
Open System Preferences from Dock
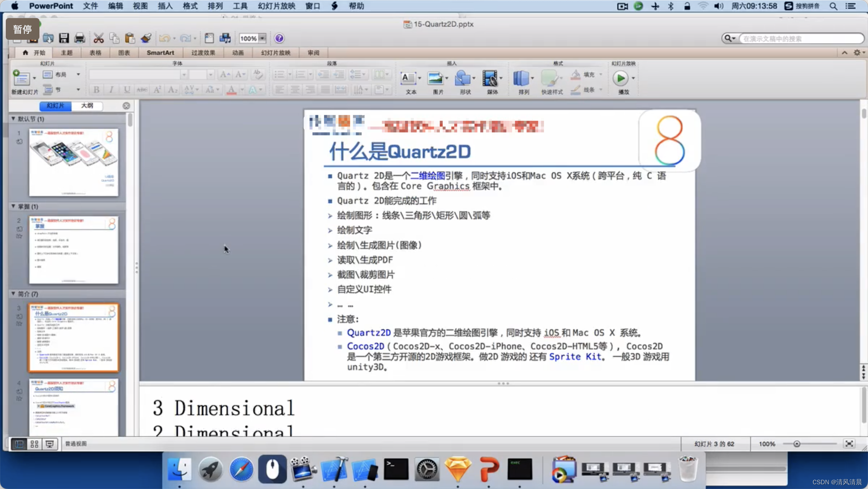point(427,469)
